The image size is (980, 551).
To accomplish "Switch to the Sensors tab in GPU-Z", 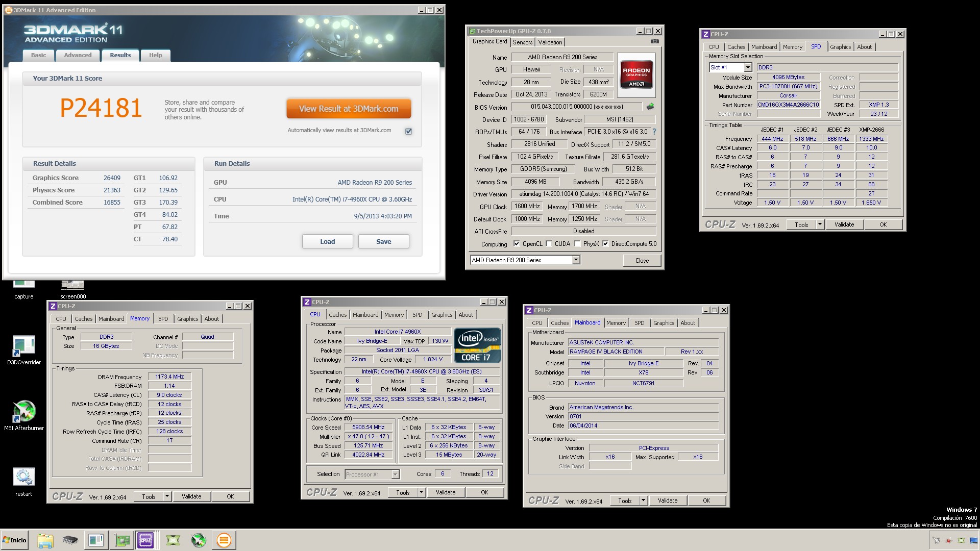I will pyautogui.click(x=523, y=42).
